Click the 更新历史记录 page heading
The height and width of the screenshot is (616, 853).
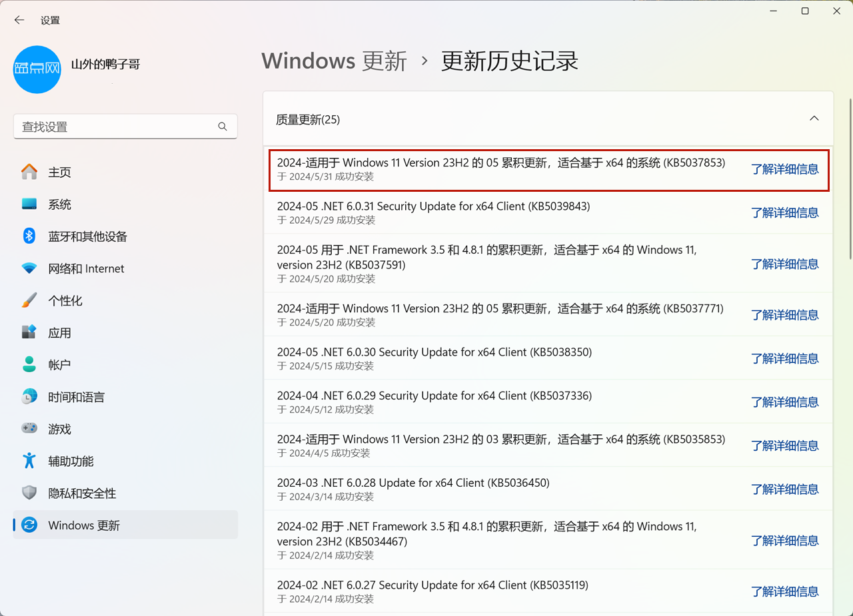click(x=510, y=61)
